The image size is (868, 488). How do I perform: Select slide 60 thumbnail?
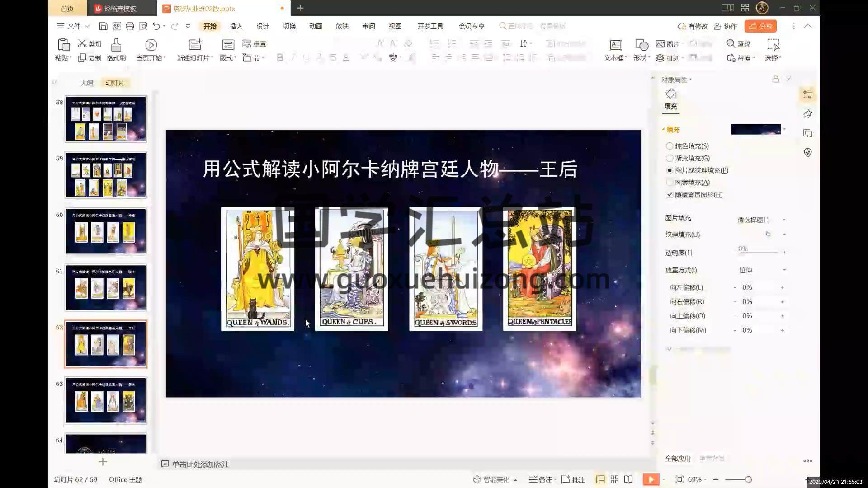(x=106, y=231)
